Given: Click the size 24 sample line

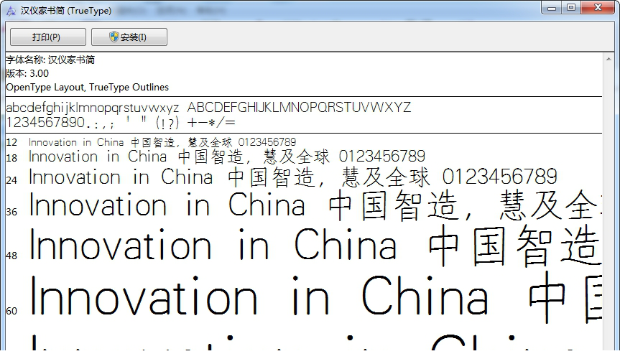Looking at the screenshot, I should pos(293,177).
